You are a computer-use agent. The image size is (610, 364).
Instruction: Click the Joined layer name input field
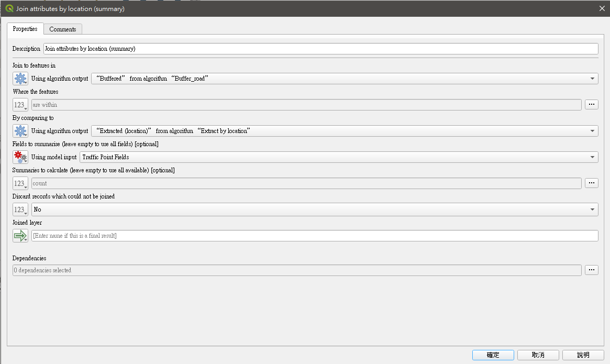(x=314, y=236)
